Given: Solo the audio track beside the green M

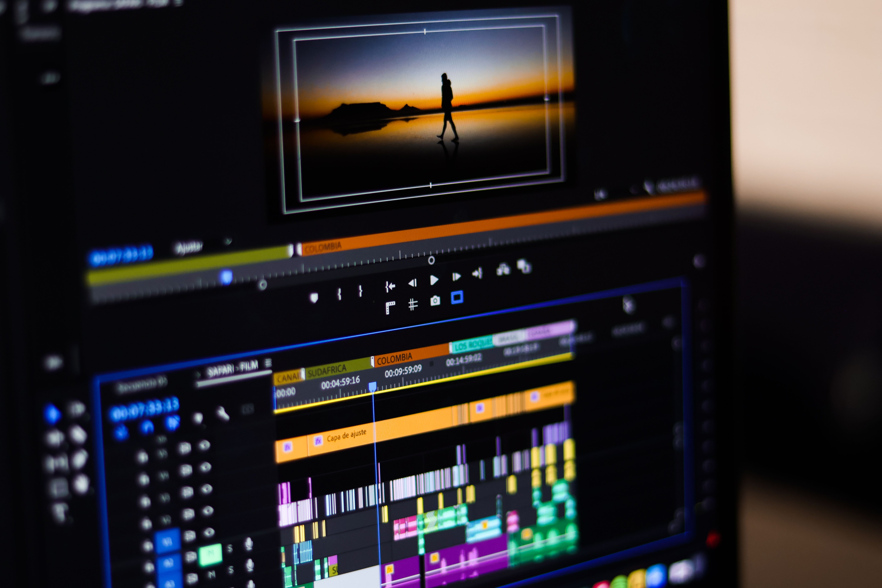Looking at the screenshot, I should tap(230, 549).
